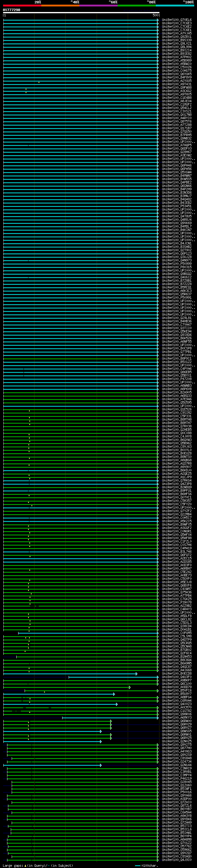The width and height of the screenshot is (197, 868).
Task: Click the white query sequence ruler bar
Action: click(81, 13)
